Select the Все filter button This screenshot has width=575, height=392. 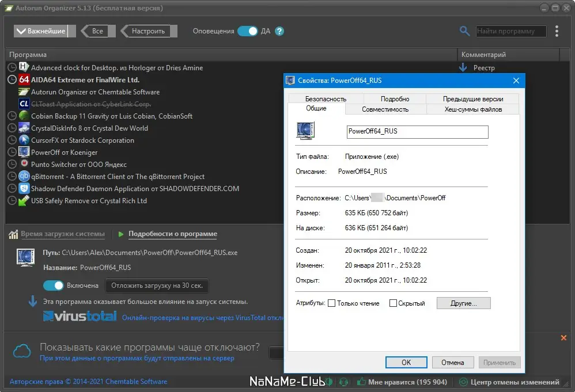click(x=97, y=31)
